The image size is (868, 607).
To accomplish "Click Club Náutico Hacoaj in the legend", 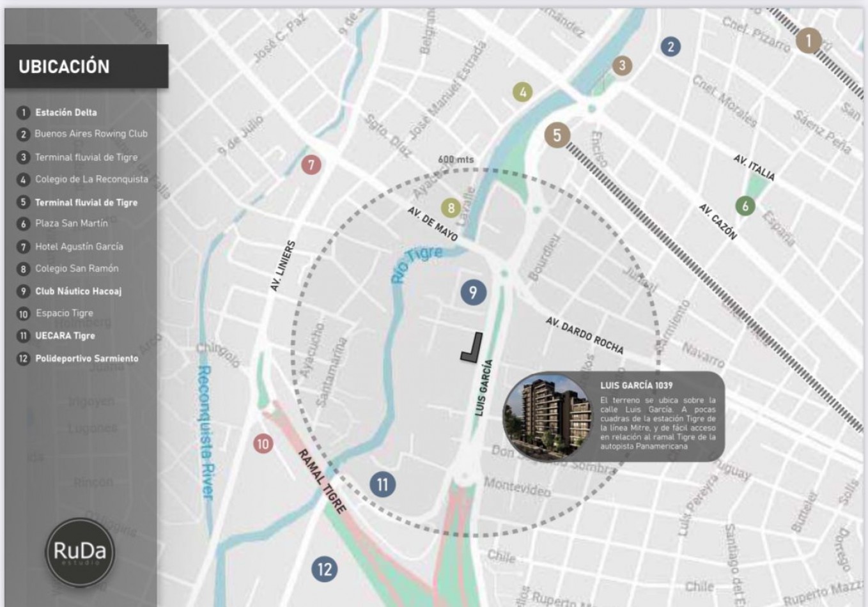I will pos(78,291).
